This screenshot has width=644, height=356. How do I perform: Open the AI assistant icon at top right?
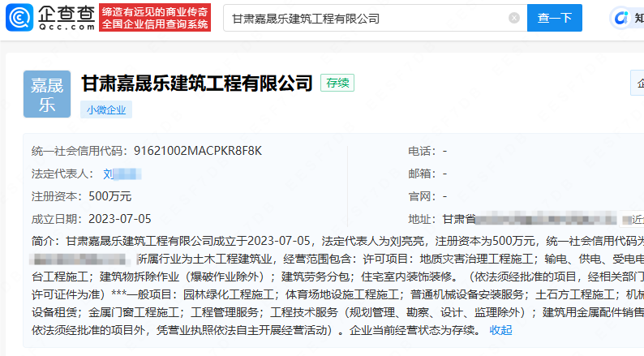tap(620, 18)
